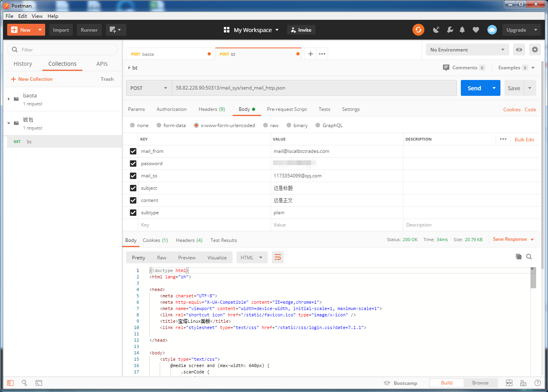
Task: Open the POST method dropdown
Action: [x=149, y=88]
